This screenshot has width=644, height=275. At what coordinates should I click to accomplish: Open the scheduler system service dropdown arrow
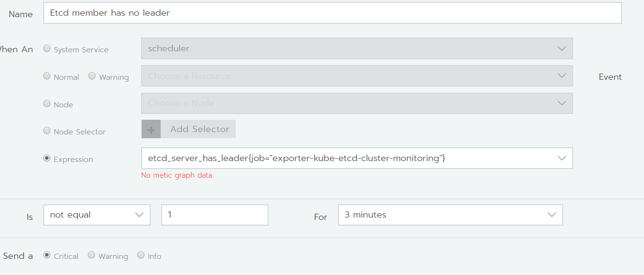click(x=562, y=48)
